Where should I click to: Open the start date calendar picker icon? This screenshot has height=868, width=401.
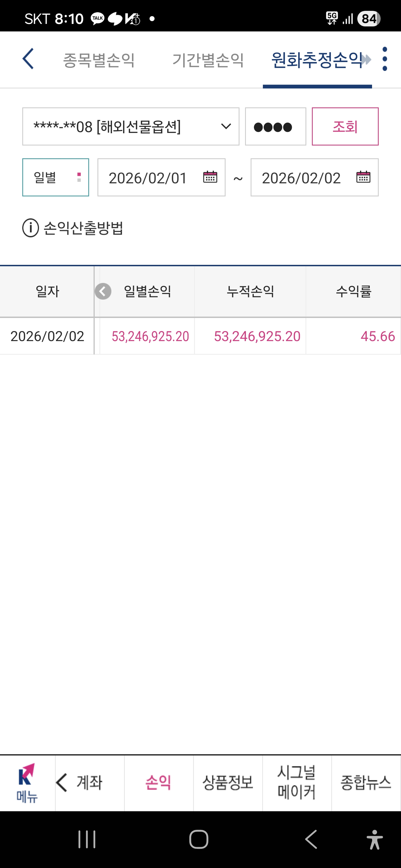tap(210, 177)
